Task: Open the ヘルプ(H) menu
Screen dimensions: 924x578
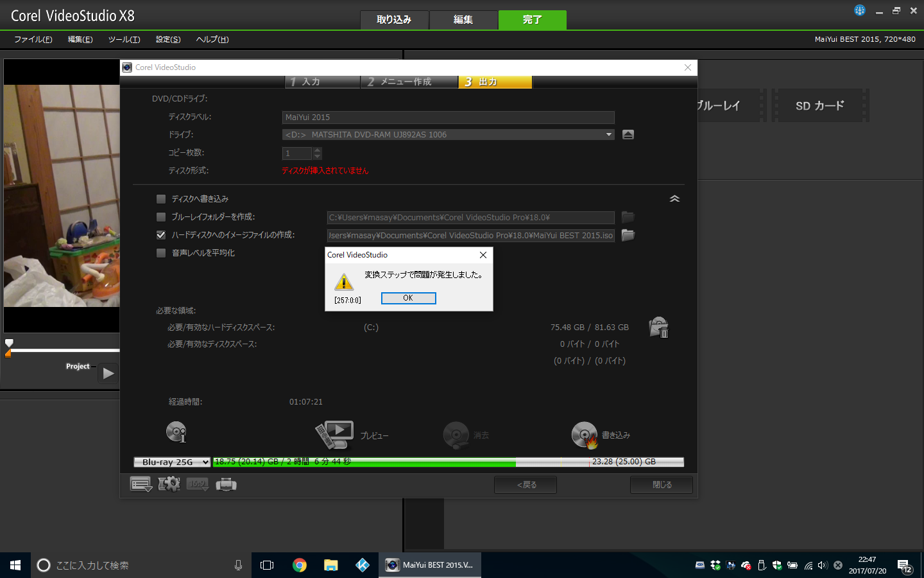Action: (x=212, y=39)
